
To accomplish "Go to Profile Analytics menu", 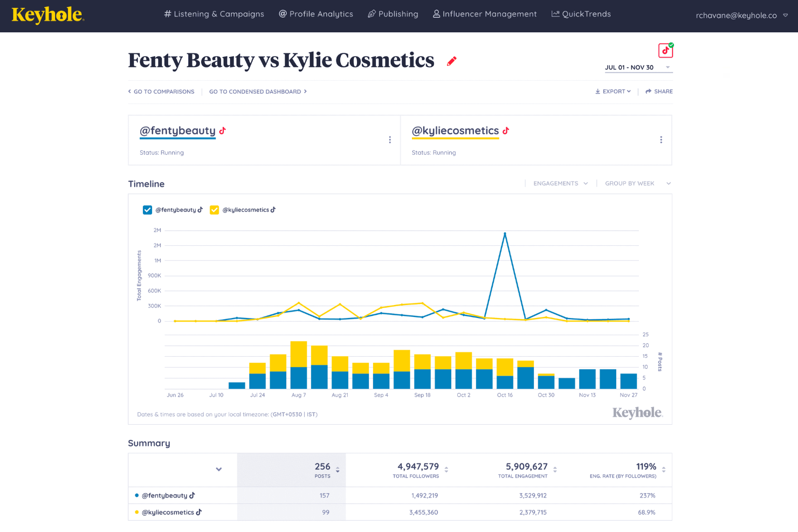I will pos(316,14).
